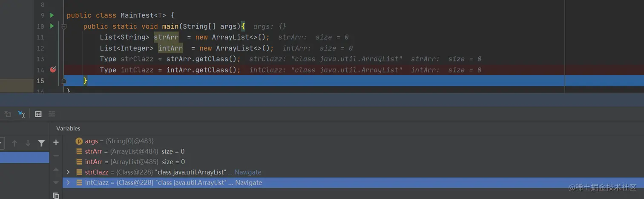Move the watch up in Variables
Screen dimensions: 644x199
56,170
